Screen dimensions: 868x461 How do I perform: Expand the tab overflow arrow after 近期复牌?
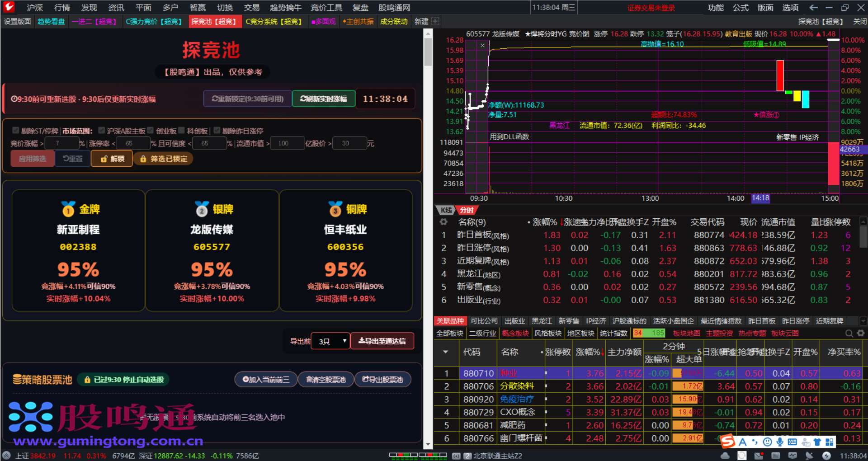[x=863, y=321]
